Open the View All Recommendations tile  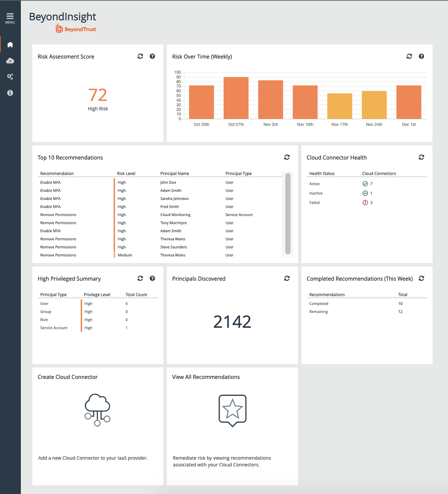232,410
